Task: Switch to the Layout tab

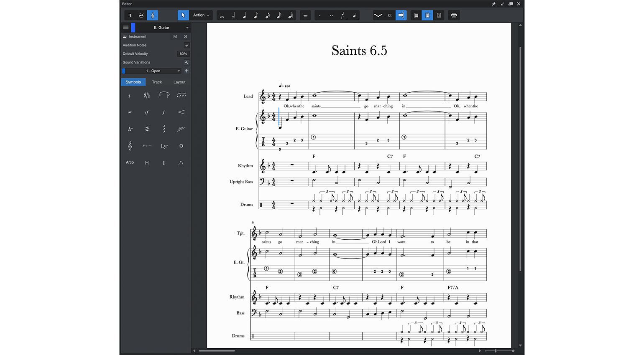Action: tap(179, 82)
